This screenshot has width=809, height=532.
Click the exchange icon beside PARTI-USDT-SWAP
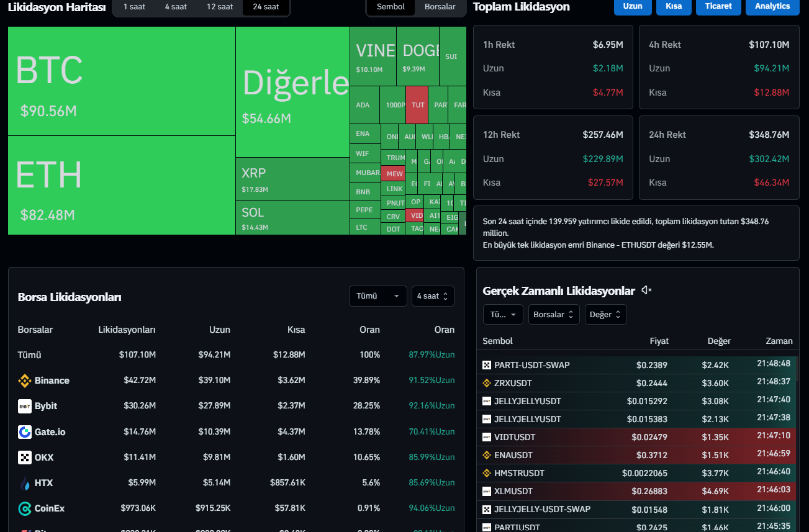487,365
